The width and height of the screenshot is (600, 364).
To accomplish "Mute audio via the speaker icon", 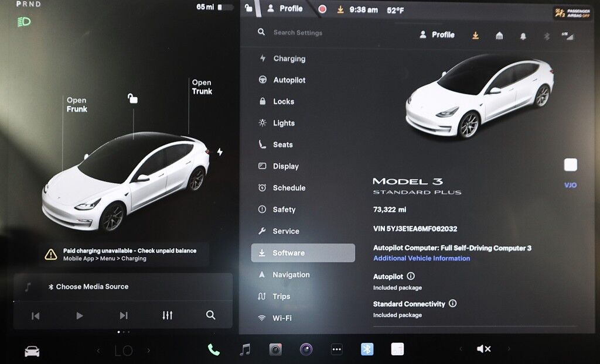I will 483,348.
